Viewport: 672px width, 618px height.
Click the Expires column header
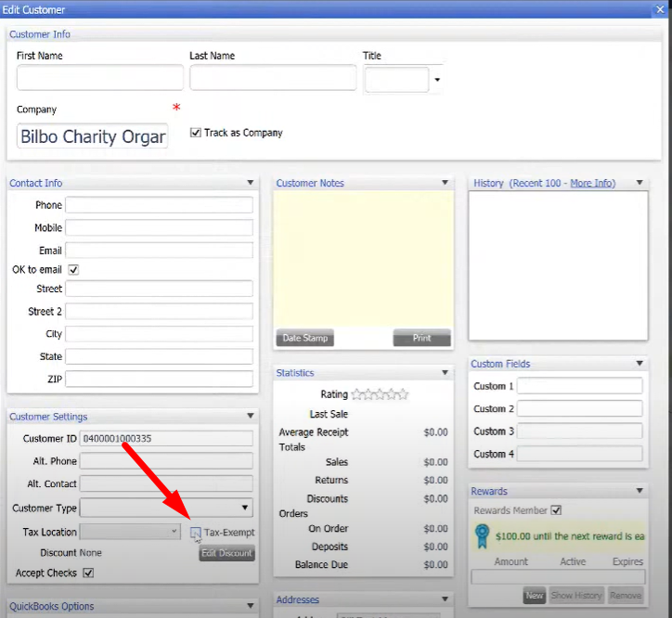[x=627, y=561]
